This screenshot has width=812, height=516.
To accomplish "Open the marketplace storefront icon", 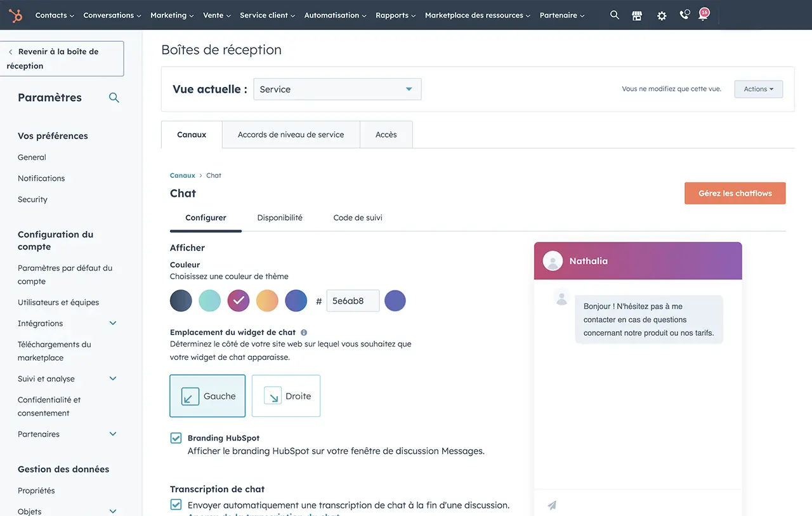I will pyautogui.click(x=637, y=16).
